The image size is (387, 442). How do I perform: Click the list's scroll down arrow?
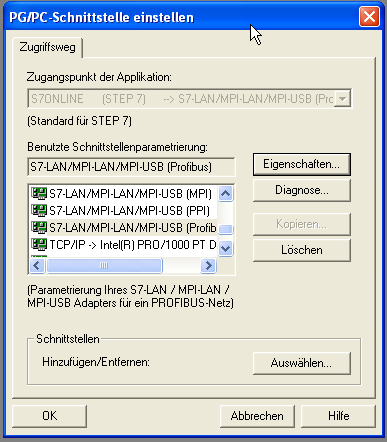[226, 248]
